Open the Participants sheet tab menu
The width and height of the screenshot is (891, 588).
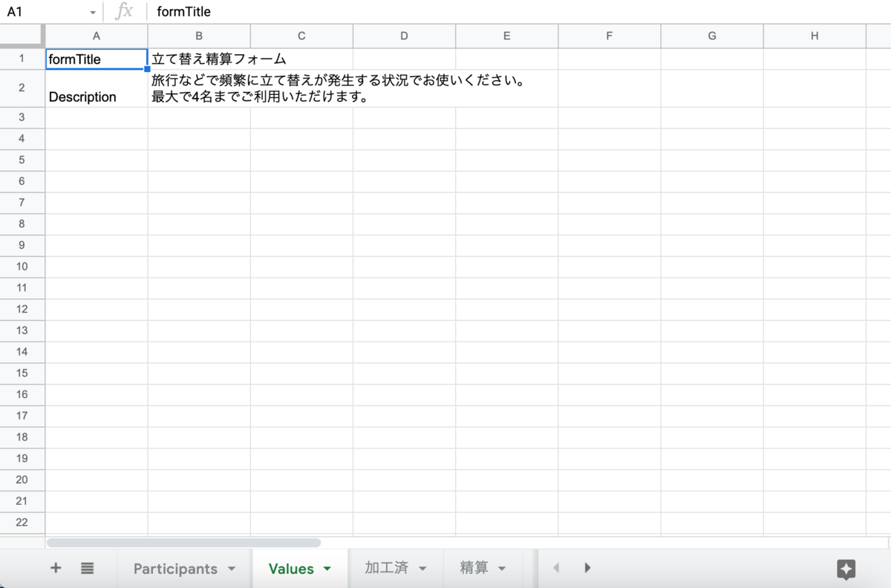[231, 568]
